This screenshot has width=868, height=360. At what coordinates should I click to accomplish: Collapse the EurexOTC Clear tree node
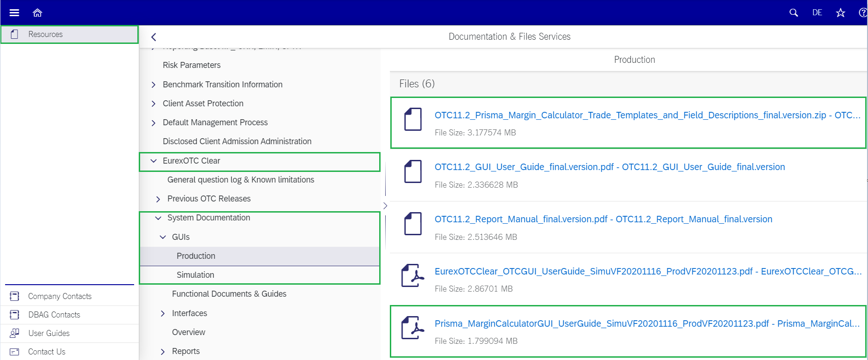[x=154, y=161]
